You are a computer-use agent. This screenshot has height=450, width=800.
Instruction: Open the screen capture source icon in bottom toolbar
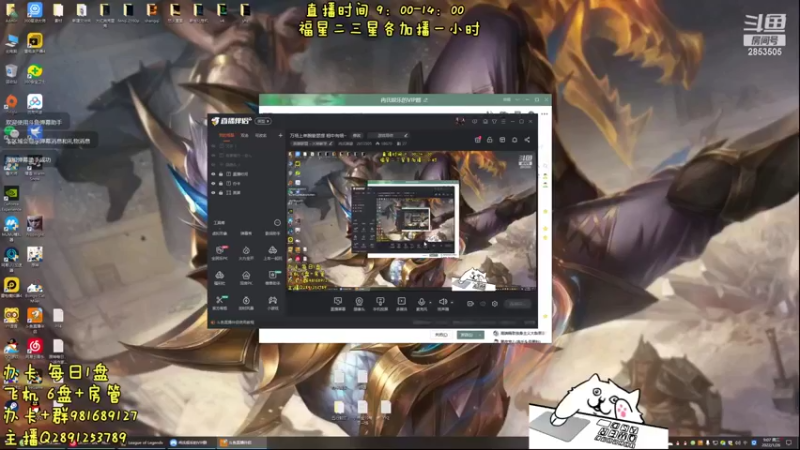(x=338, y=302)
